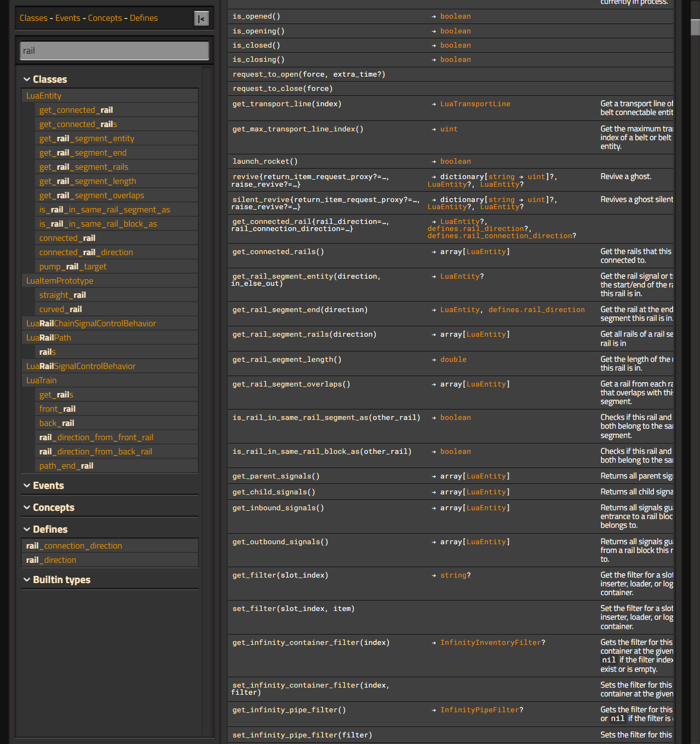Follow string link on get_filter row
Viewport: 700px width, 744px height.
click(x=454, y=575)
